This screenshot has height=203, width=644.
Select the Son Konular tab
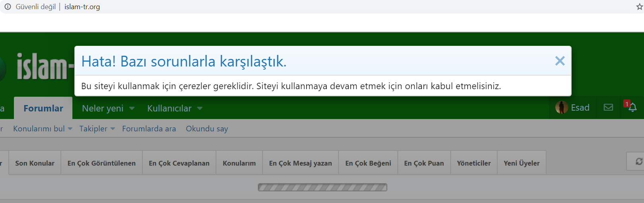(35, 163)
